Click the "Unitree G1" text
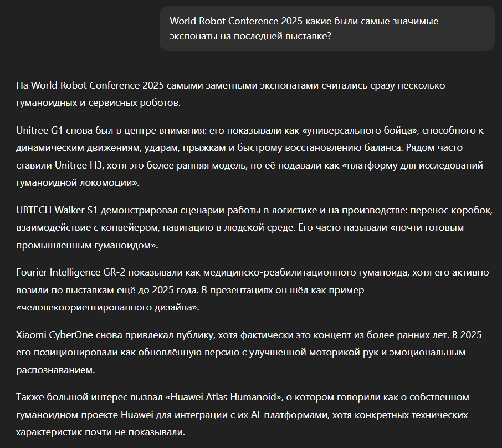 click(40, 131)
